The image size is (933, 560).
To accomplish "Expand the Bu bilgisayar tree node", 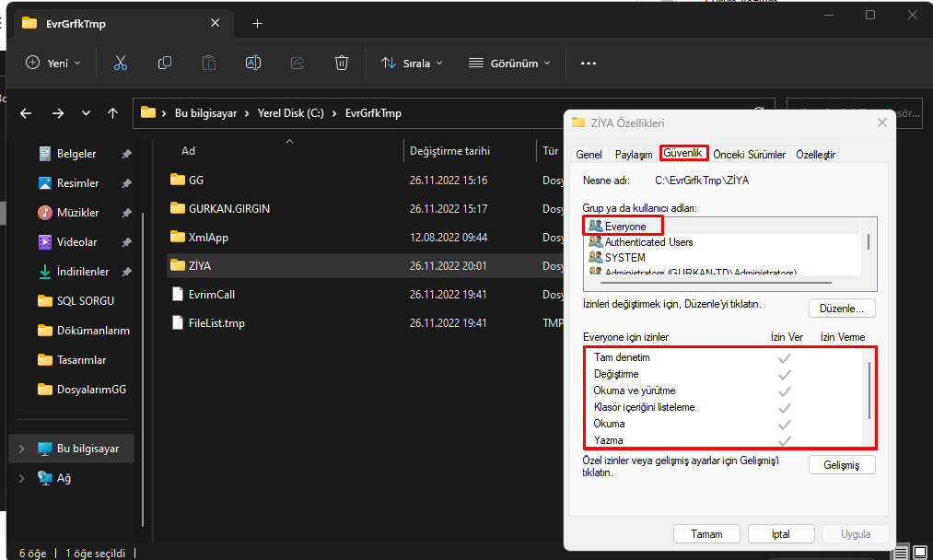I will [22, 449].
